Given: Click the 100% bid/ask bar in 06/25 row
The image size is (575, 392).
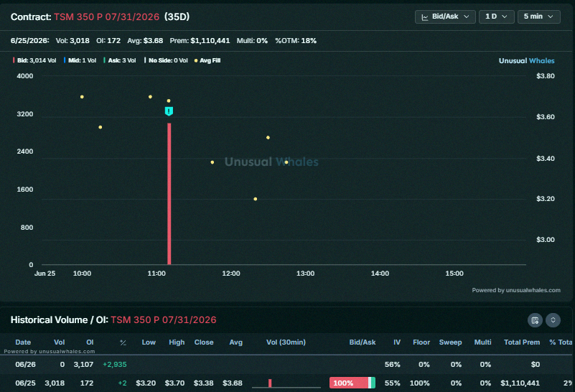Looking at the screenshot, I should pos(352,383).
